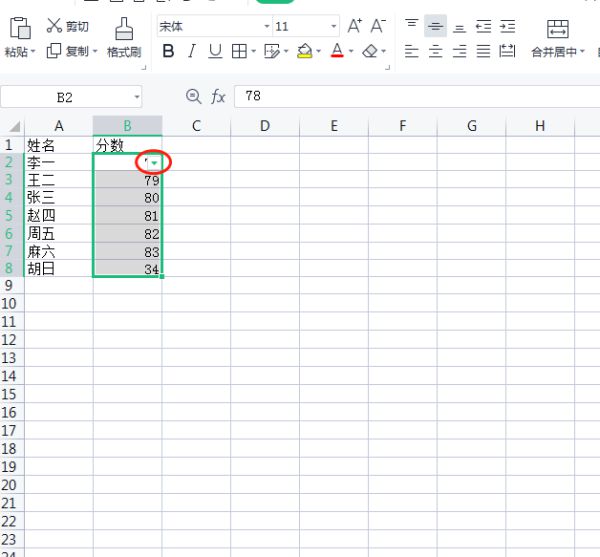Click cell containing 赵四
This screenshot has height=557, width=600.
click(x=59, y=216)
